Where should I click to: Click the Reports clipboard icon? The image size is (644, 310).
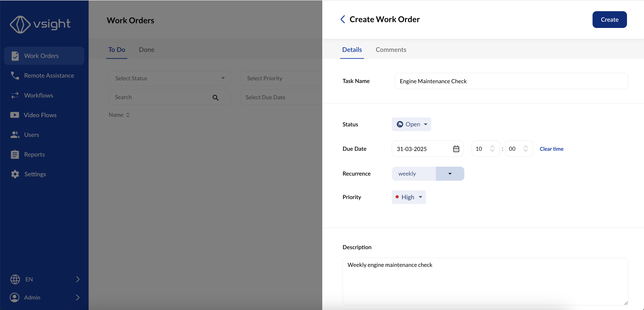[15, 154]
